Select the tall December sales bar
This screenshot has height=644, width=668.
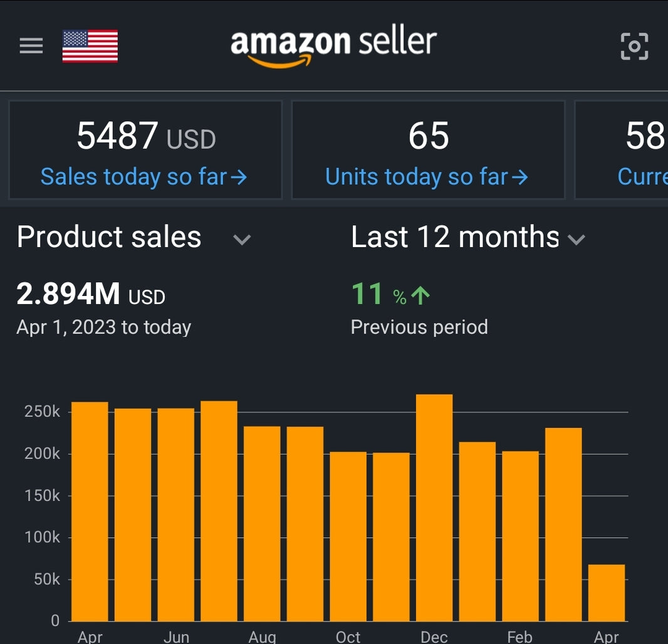click(x=435, y=502)
